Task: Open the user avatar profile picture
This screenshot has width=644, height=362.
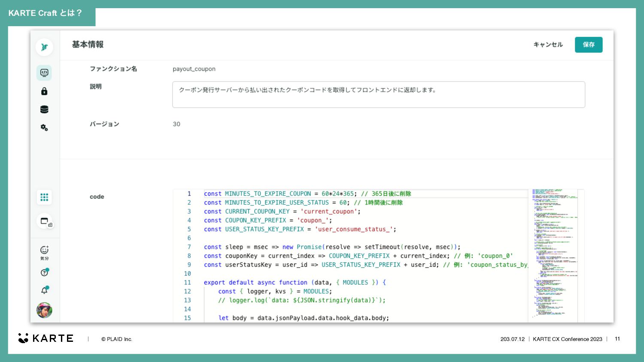Action: tap(44, 310)
